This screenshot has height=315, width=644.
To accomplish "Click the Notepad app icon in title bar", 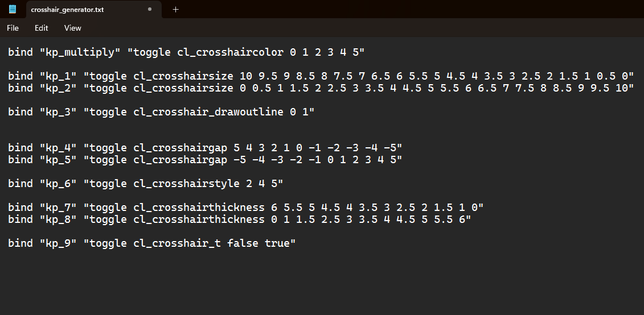I will [x=13, y=9].
